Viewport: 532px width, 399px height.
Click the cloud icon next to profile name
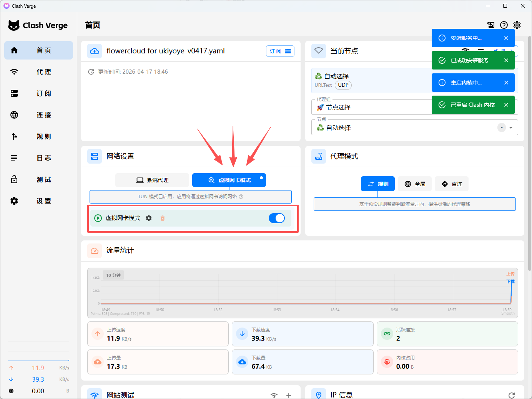point(95,51)
